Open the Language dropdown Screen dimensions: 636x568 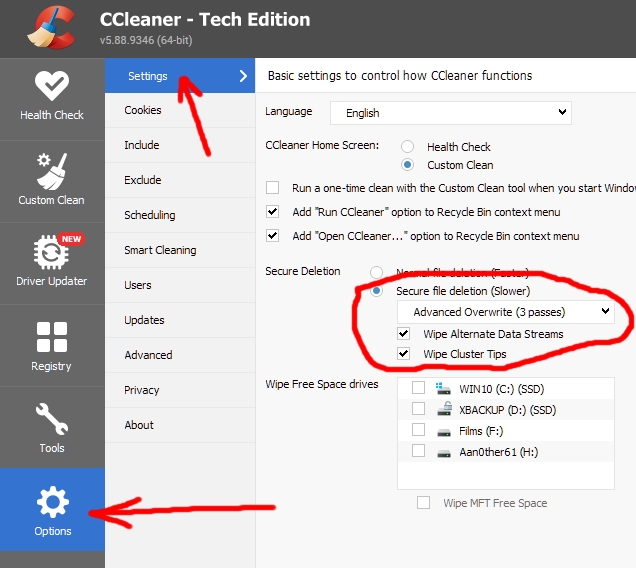click(x=451, y=113)
